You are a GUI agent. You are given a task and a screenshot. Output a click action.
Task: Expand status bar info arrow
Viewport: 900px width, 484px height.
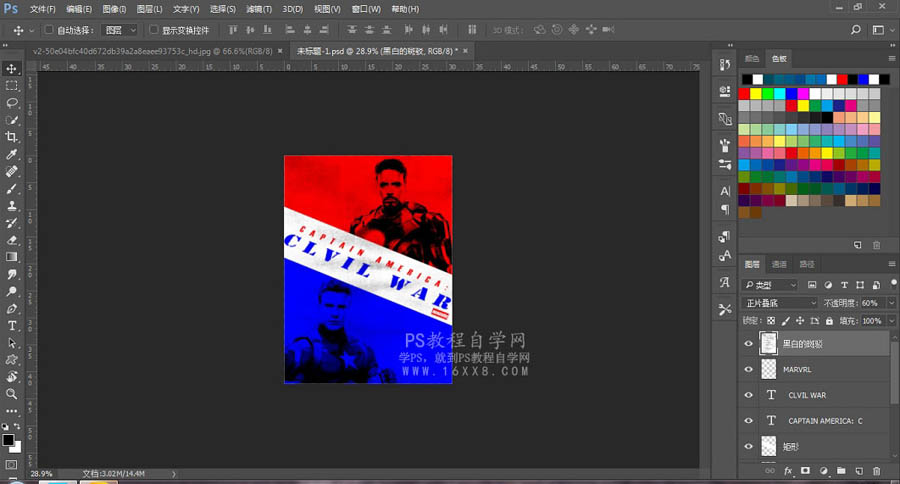coord(174,474)
